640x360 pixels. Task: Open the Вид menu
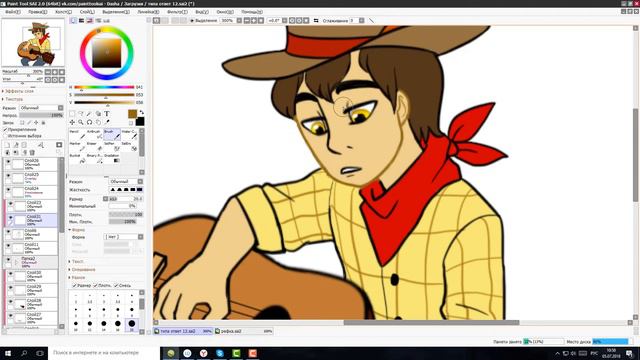point(202,12)
